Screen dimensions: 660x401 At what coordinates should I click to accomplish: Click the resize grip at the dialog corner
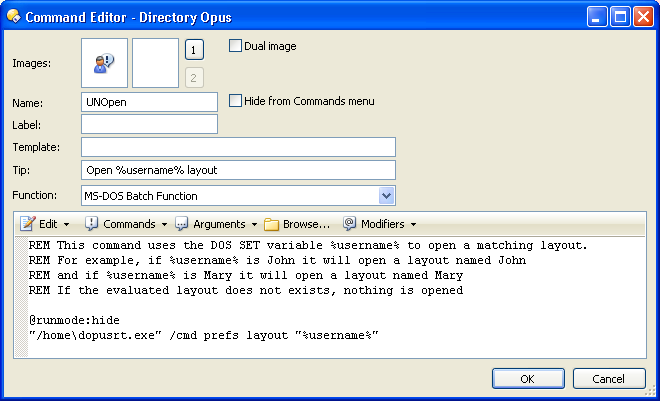click(x=650, y=391)
